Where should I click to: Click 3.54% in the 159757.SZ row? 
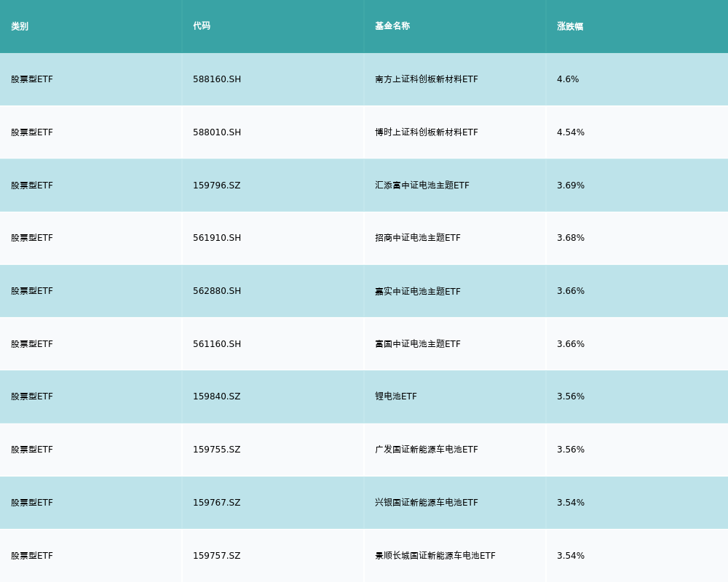tap(571, 556)
